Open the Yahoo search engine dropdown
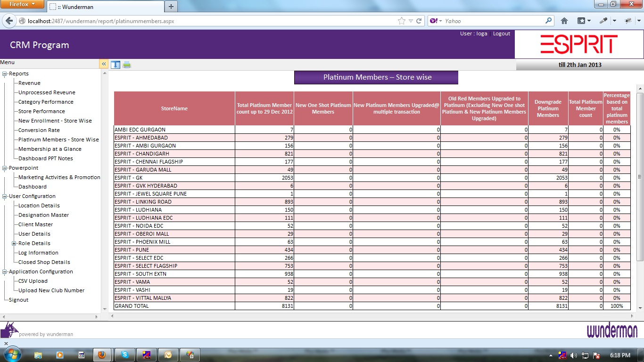The width and height of the screenshot is (644, 362). coord(436,21)
